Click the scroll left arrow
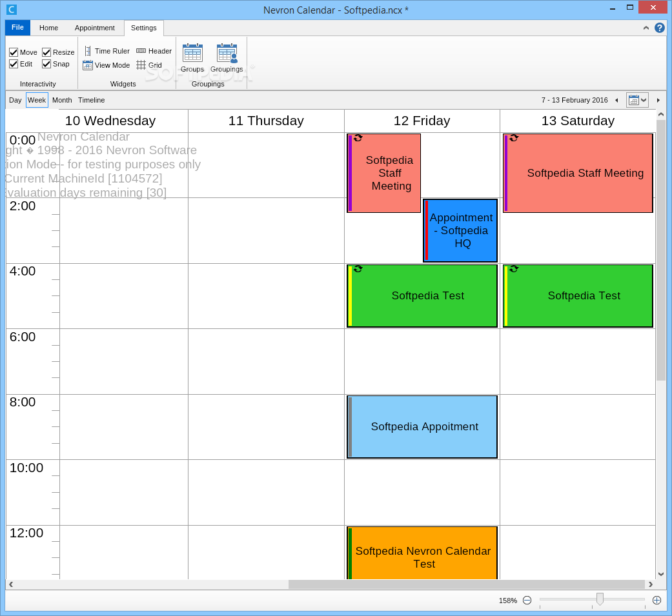Screen dimensions: 672x616 point(11,584)
